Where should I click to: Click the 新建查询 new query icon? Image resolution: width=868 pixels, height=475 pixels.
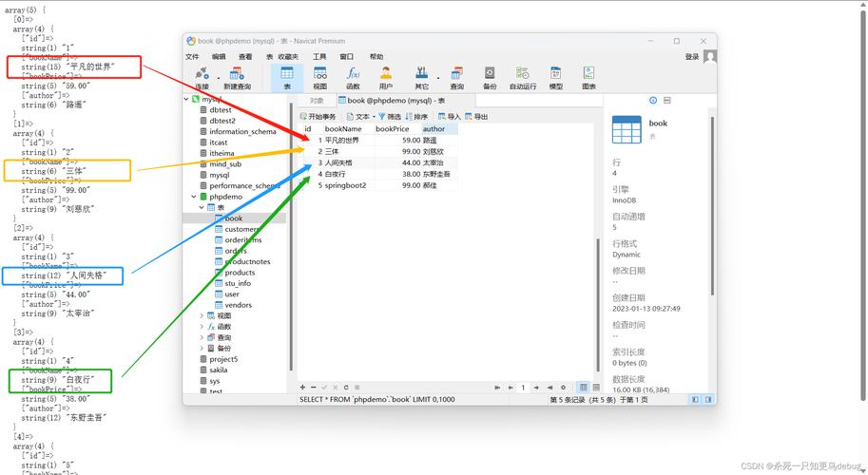237,78
